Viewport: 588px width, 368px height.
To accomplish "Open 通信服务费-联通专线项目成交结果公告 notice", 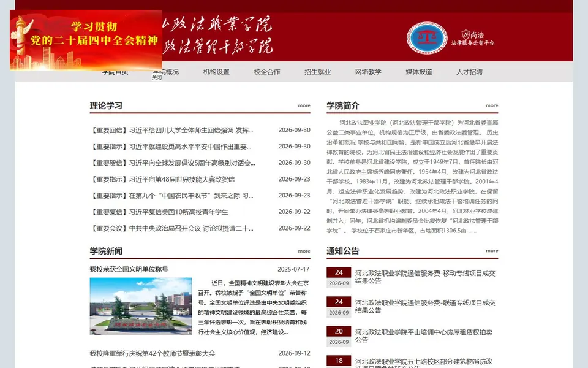I will [x=425, y=307].
